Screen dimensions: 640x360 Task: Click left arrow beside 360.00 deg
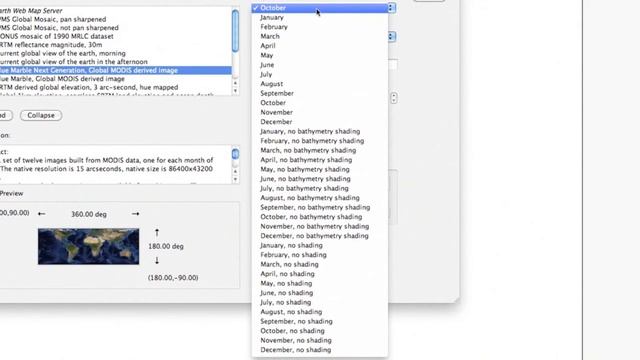(x=42, y=214)
